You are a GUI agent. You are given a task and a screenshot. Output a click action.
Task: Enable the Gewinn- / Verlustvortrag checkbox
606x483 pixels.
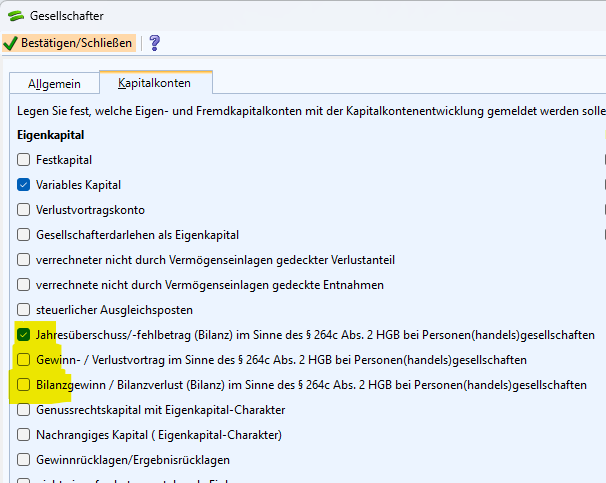(24, 360)
